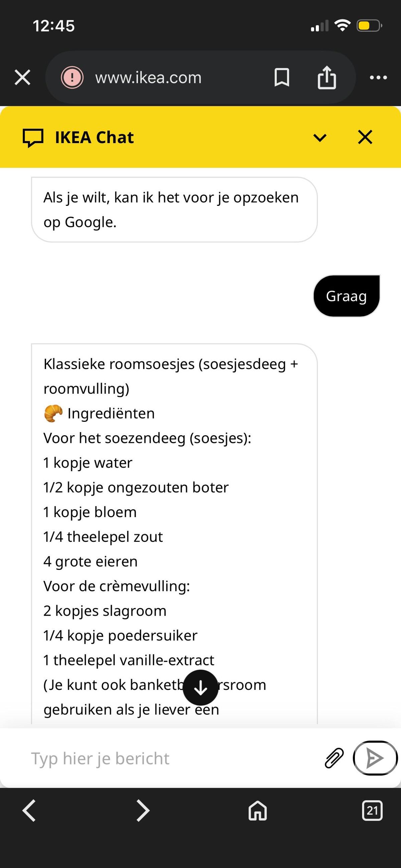
Task: Go to the browser home page
Action: [258, 811]
